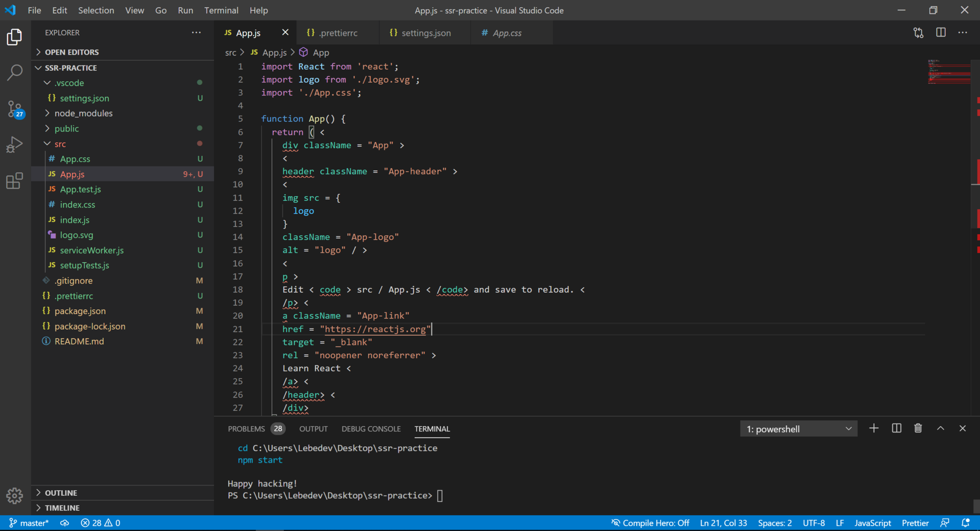
Task: Open the Run and Debug view
Action: (14, 145)
